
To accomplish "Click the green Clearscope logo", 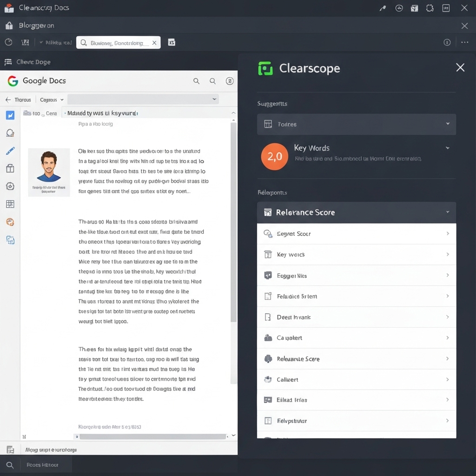I will [x=265, y=68].
